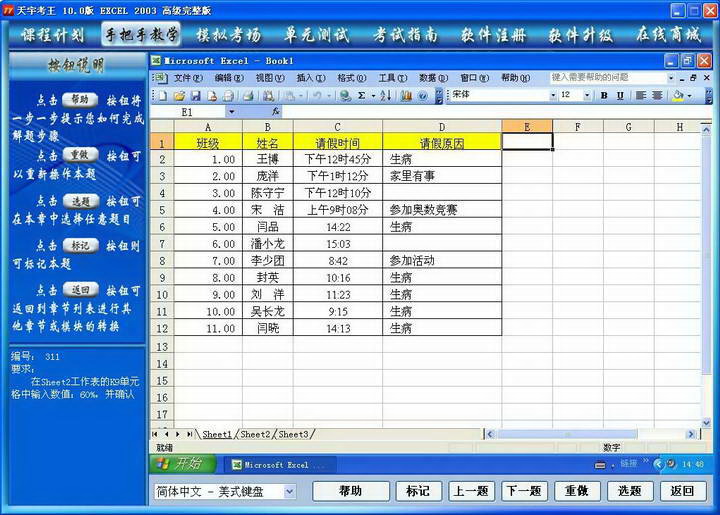Viewport: 720px width, 515px height.
Task: Open the 数据 (Data) menu
Action: click(433, 78)
